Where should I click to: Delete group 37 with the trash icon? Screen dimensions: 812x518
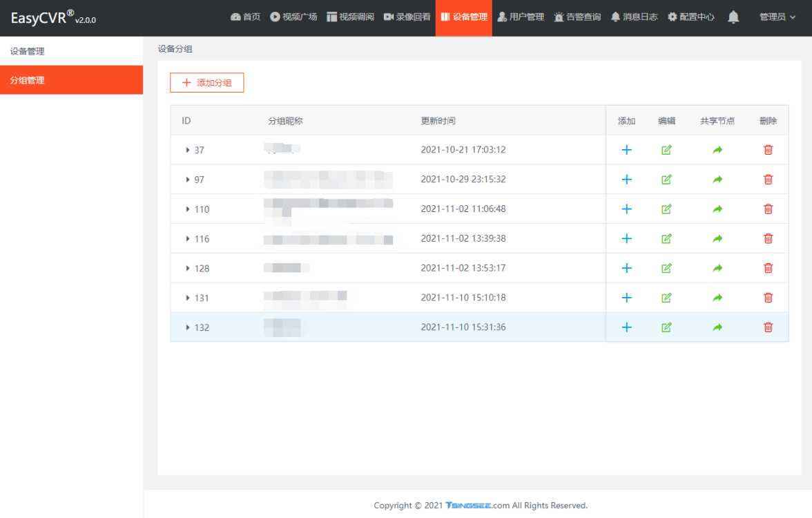(768, 151)
